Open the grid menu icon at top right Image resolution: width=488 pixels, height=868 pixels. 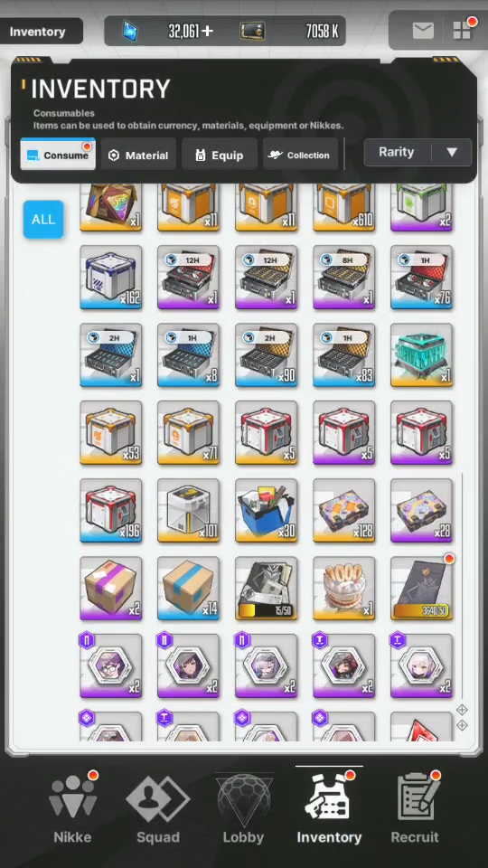point(462,31)
